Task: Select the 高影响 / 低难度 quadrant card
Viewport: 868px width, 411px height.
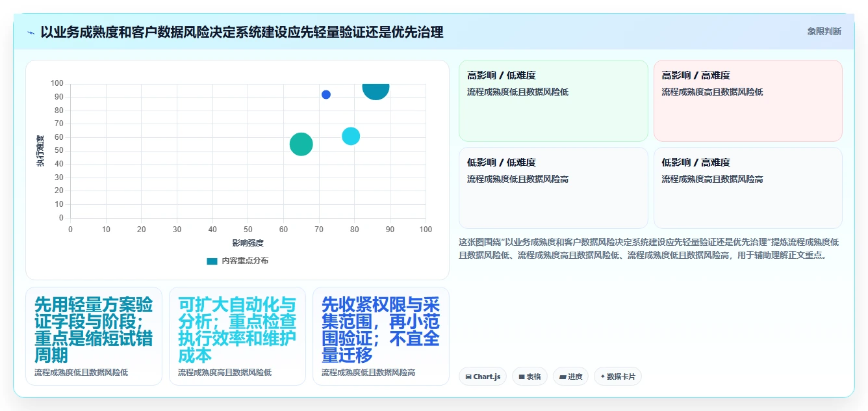Action: pos(554,101)
